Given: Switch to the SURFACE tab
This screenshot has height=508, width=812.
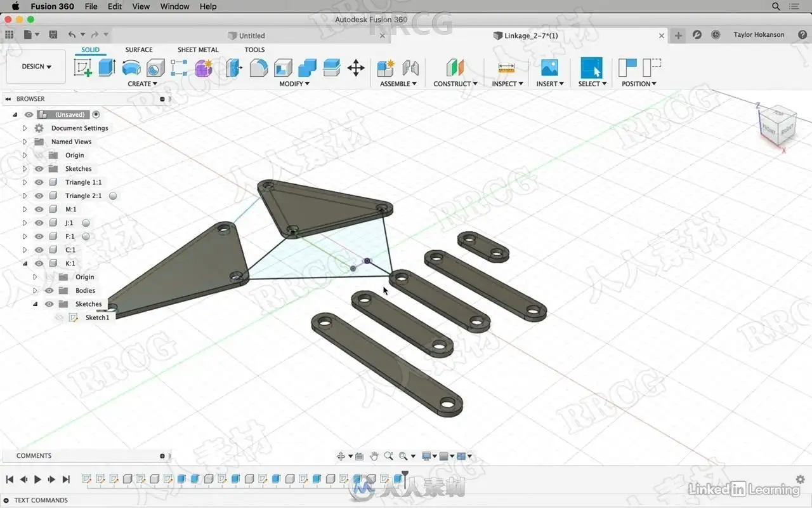Looking at the screenshot, I should click(139, 50).
